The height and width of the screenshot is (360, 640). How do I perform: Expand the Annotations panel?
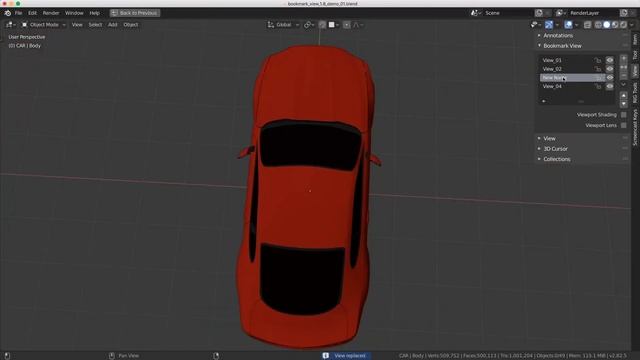pos(558,36)
